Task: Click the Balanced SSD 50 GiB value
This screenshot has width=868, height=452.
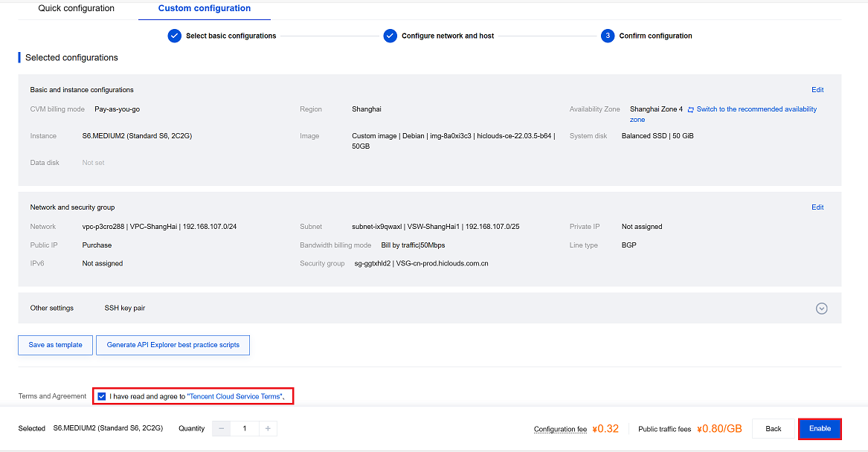Action: [658, 135]
